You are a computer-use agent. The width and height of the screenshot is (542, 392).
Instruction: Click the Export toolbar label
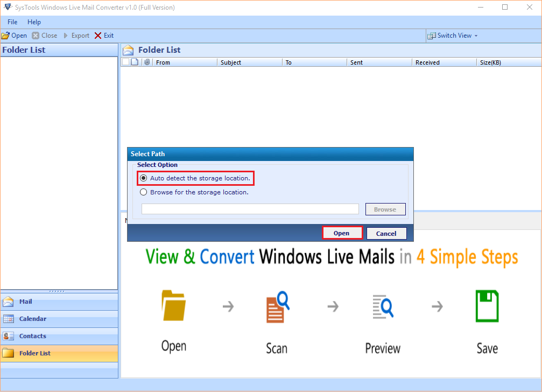click(x=80, y=36)
